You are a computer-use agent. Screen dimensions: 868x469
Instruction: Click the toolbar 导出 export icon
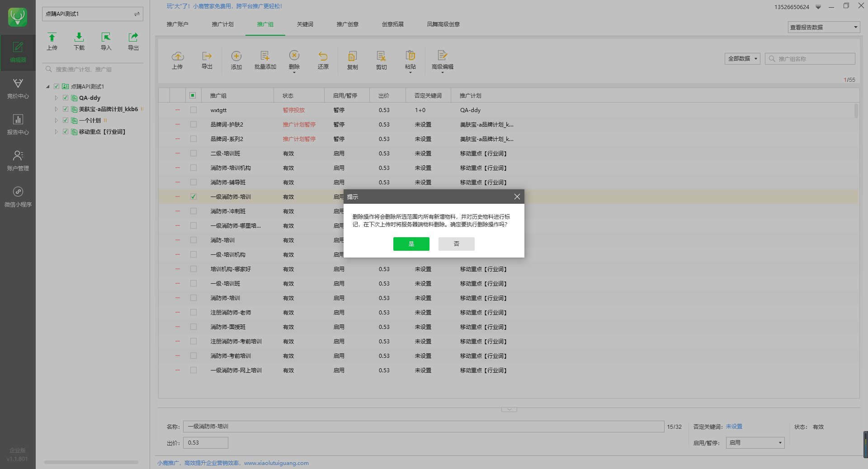pos(207,56)
